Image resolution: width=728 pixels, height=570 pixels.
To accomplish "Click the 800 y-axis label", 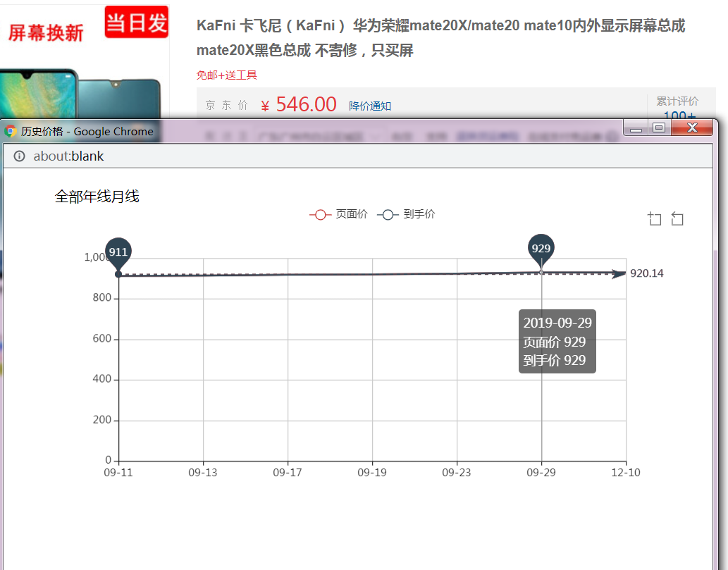I will click(102, 297).
